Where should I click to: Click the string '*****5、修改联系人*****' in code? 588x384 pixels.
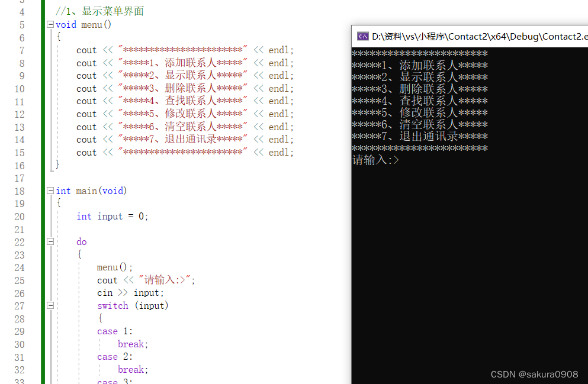(x=182, y=114)
